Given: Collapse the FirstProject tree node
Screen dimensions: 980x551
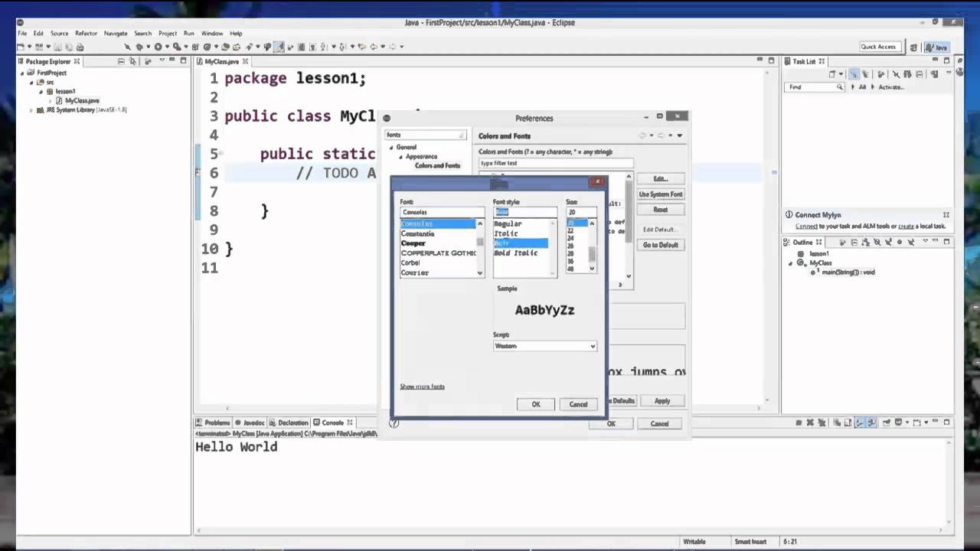Looking at the screenshot, I should coord(22,73).
